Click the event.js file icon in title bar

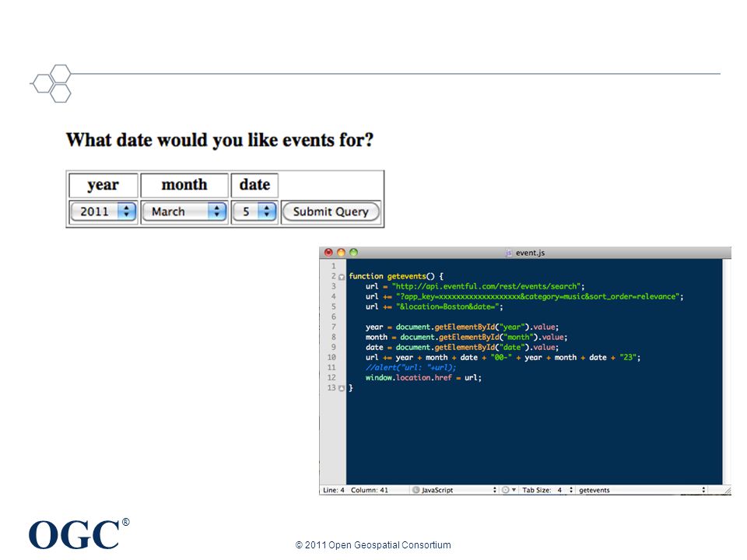[508, 253]
